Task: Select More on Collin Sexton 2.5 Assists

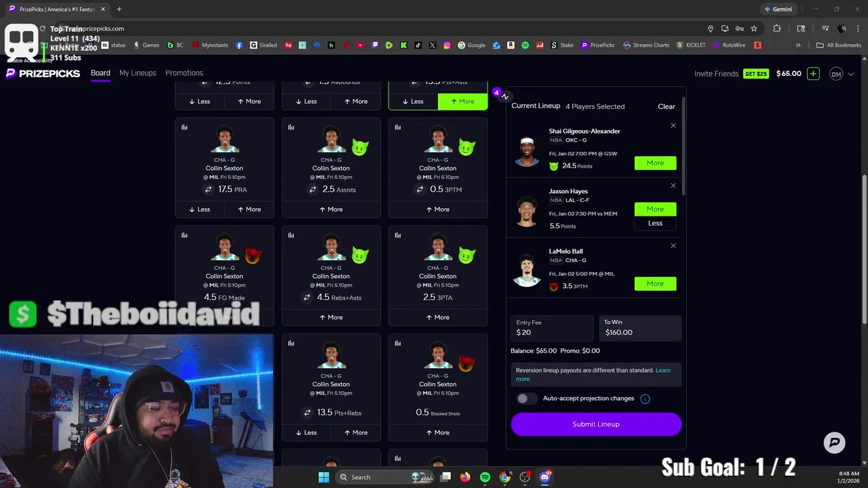Action: [x=331, y=209]
